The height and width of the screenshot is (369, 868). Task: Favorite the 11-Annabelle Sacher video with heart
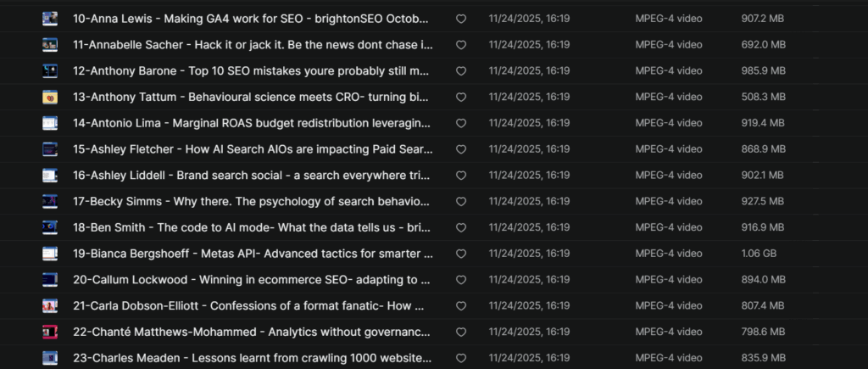461,44
